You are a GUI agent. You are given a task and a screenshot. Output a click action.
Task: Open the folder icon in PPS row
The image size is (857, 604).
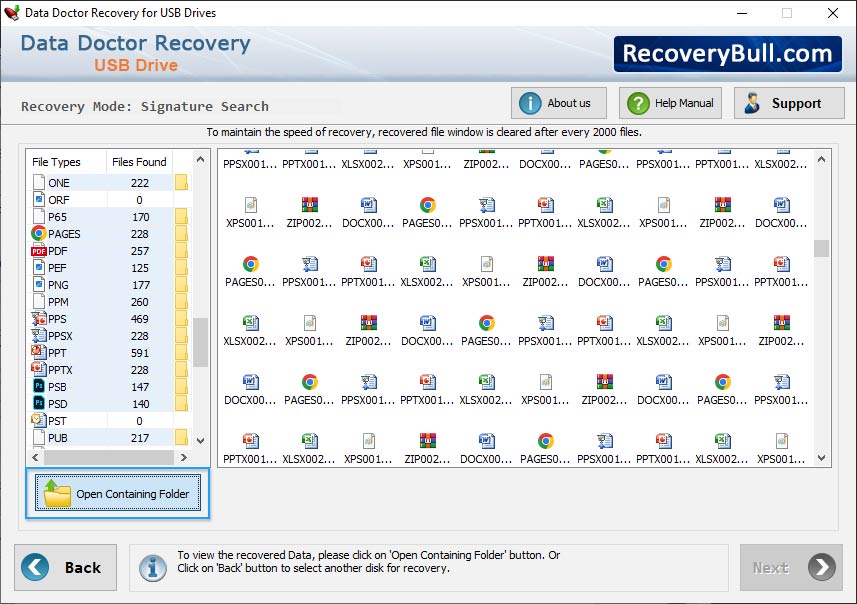coord(181,318)
